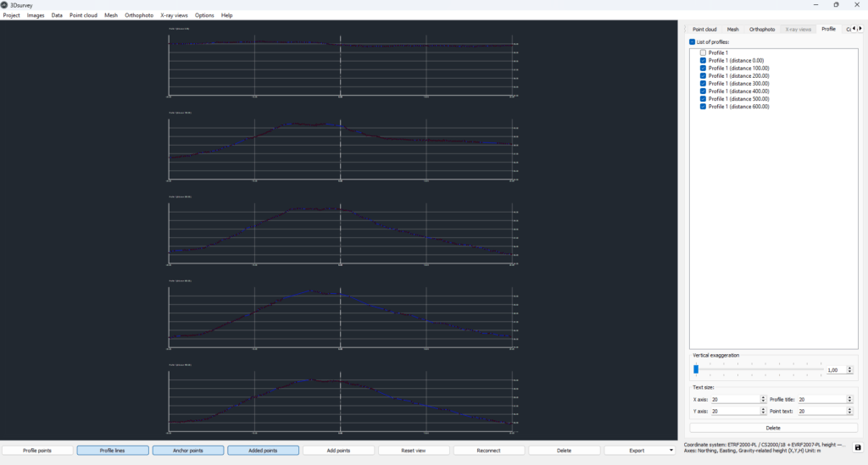Click the left tab-scroll arrow in side panel

[854, 29]
